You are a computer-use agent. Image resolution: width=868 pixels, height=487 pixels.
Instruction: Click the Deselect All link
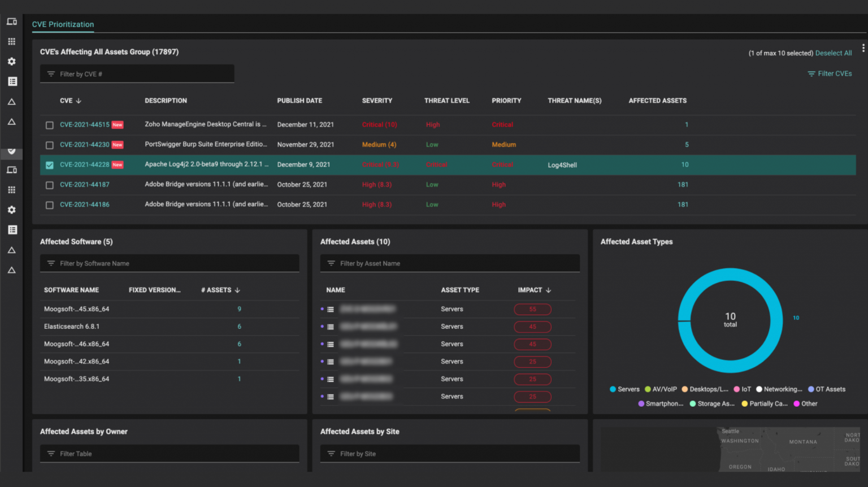833,53
